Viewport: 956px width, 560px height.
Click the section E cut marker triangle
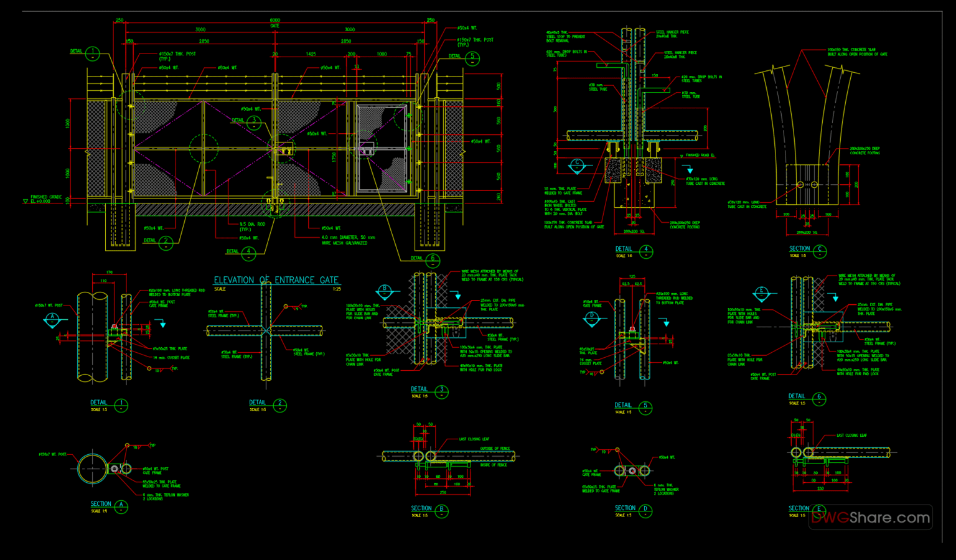click(x=761, y=293)
